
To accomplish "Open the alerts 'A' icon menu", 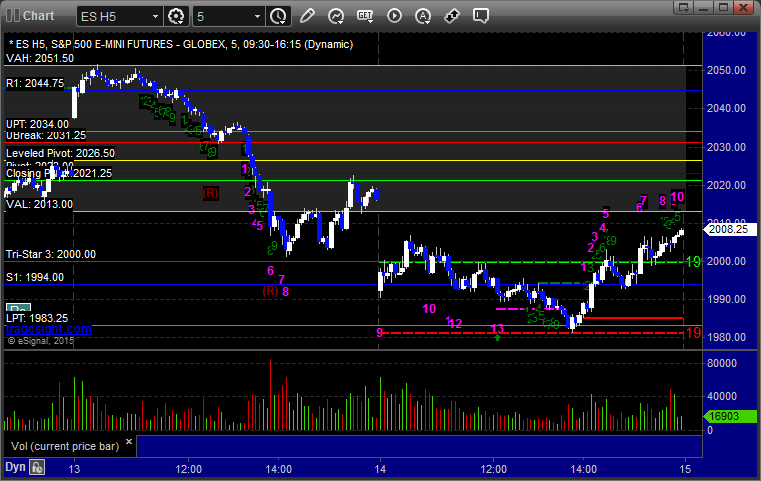I will point(423,16).
